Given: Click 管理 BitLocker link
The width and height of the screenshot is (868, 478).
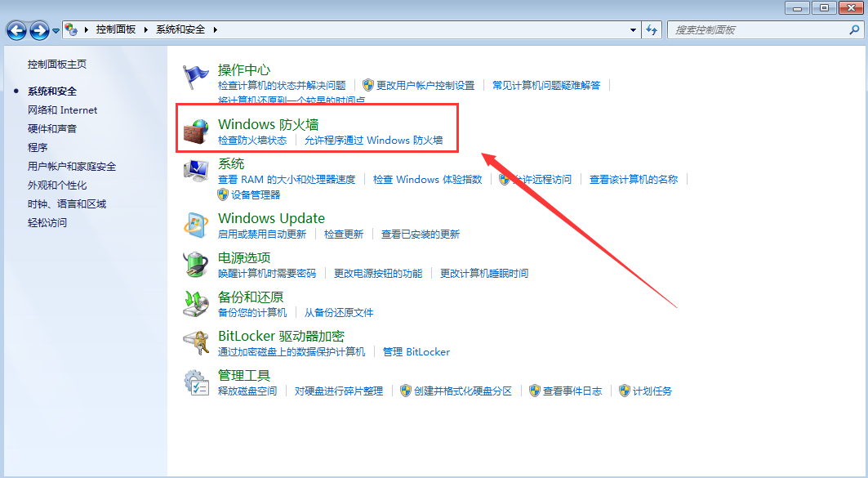Looking at the screenshot, I should (416, 352).
